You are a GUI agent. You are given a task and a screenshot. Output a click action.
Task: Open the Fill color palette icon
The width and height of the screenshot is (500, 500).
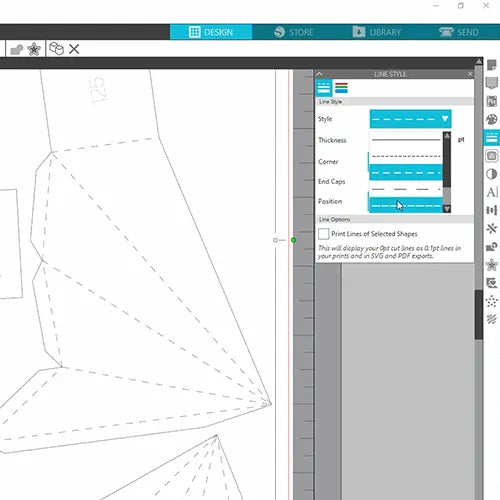[492, 119]
